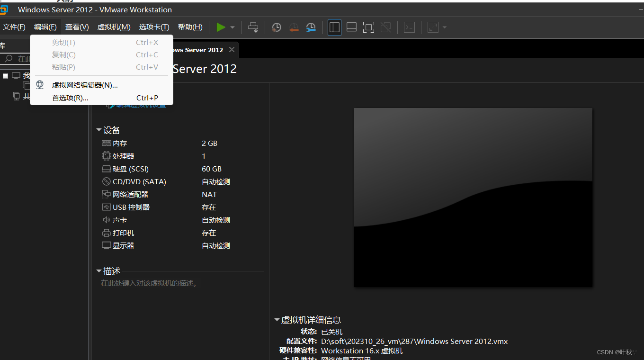644x360 pixels.
Task: Revert the VM to the previous snapshot
Action: click(x=294, y=27)
